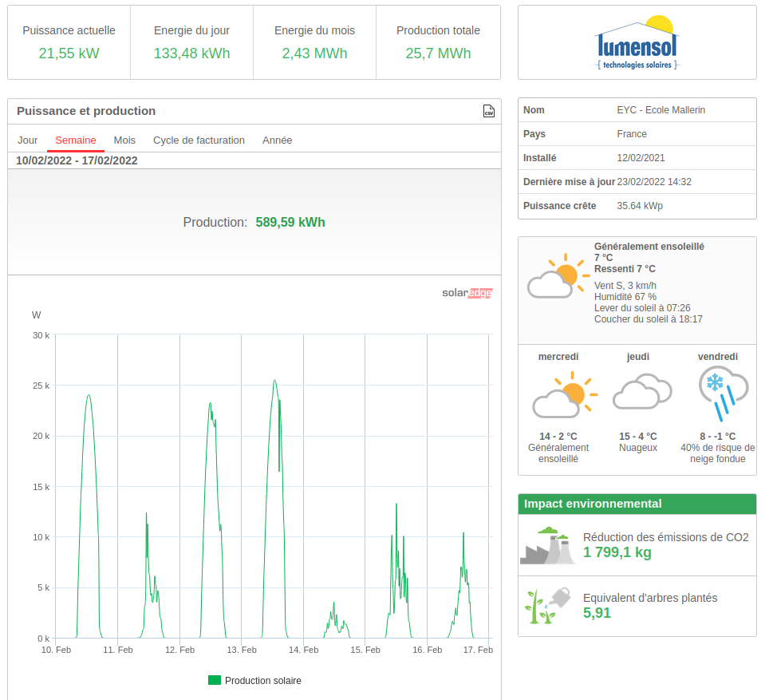This screenshot has height=700, width=765.
Task: Export chart data with the CSV icon
Action: (x=488, y=111)
